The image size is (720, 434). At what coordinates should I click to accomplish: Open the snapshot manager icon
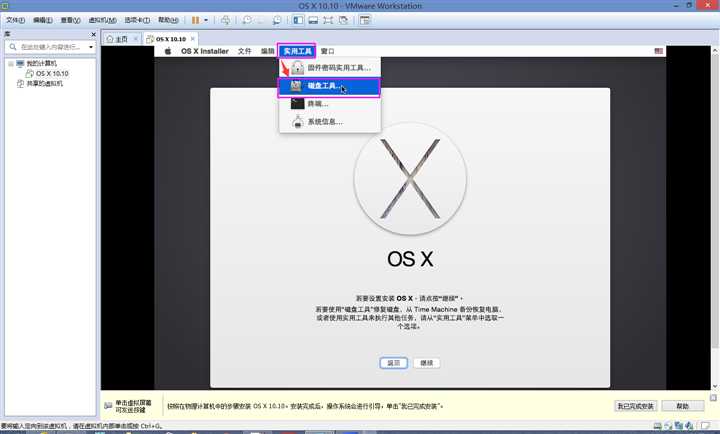tap(276, 20)
